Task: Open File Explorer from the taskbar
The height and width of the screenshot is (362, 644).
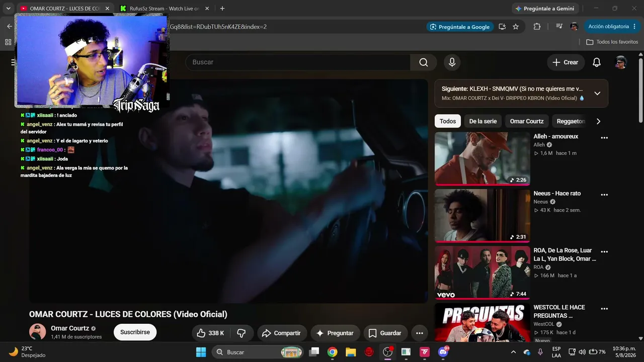Action: [x=351, y=352]
